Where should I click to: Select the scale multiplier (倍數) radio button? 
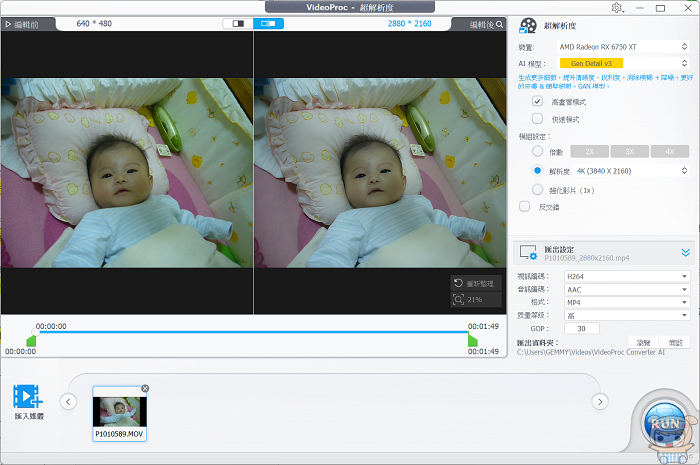(538, 151)
